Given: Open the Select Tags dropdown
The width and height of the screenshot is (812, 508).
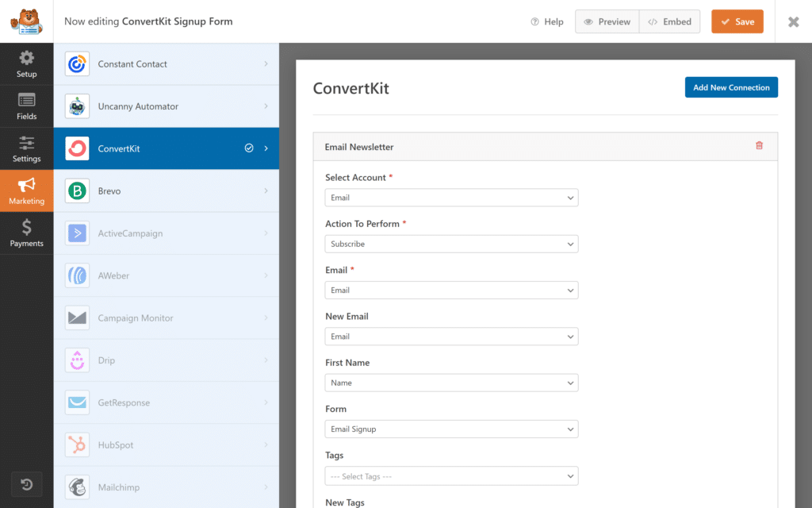Looking at the screenshot, I should tap(451, 475).
